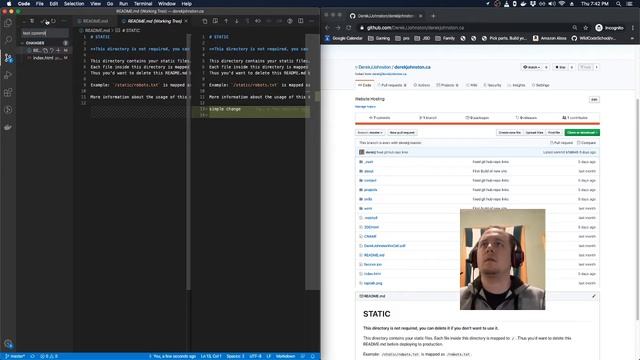This screenshot has width=640, height=360.
Task: Click the Amazon Alexa bookmark
Action: [549, 38]
